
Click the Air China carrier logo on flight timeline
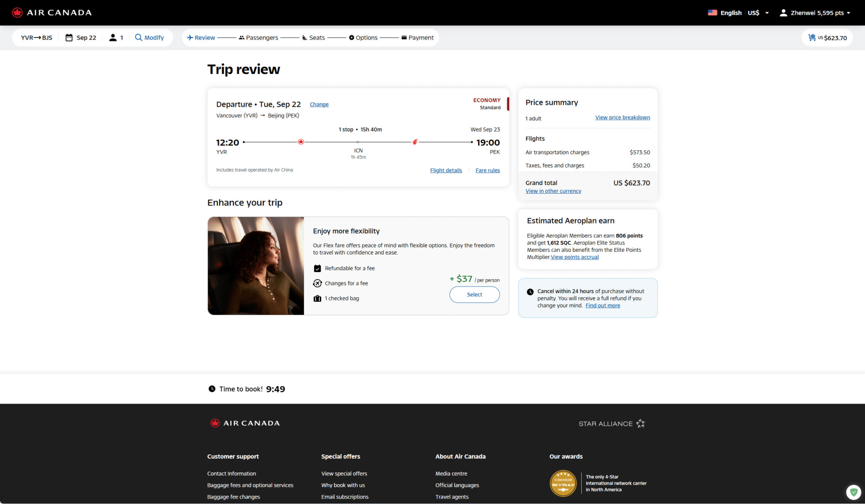point(415,142)
